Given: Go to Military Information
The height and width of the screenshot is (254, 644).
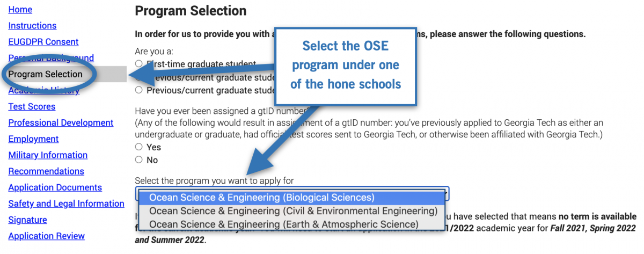Looking at the screenshot, I should 48,155.
